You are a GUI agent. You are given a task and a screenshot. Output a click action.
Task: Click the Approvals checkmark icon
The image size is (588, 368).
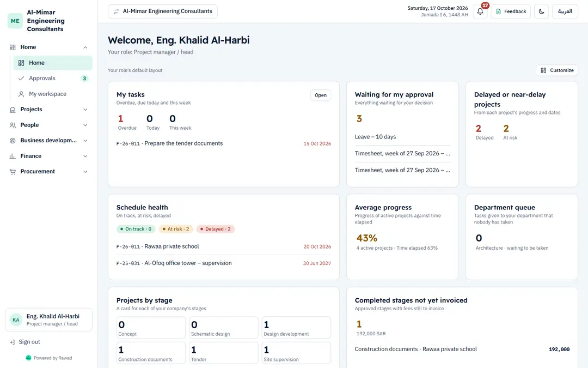[21, 78]
